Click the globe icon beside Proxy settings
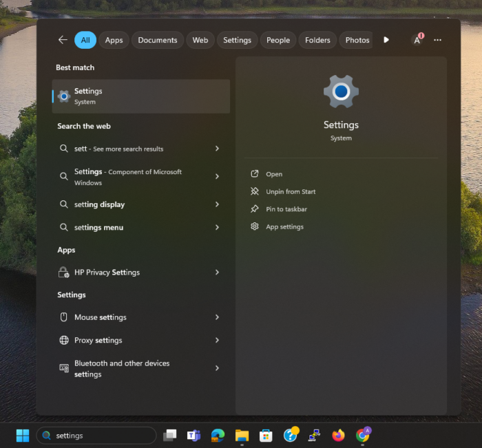This screenshot has height=448, width=482. pos(64,340)
